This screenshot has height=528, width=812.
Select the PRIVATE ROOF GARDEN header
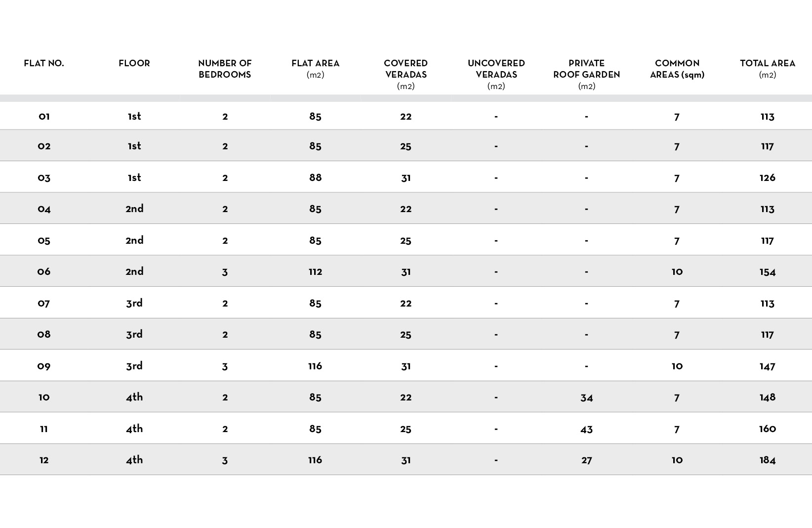(x=586, y=74)
